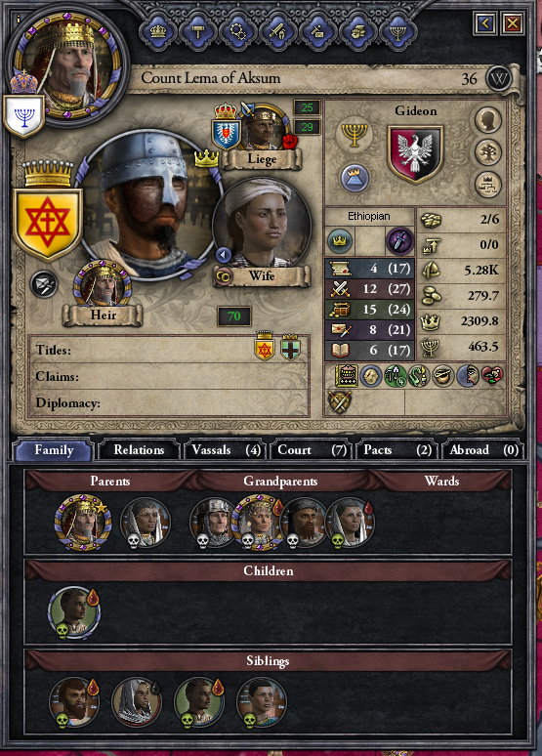Click the yellow Star of David title shield

pos(48,223)
